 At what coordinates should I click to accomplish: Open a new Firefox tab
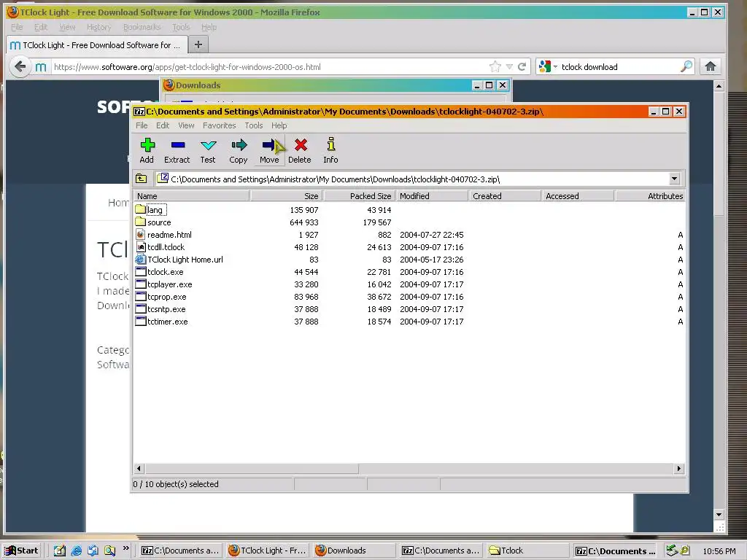pyautogui.click(x=198, y=44)
